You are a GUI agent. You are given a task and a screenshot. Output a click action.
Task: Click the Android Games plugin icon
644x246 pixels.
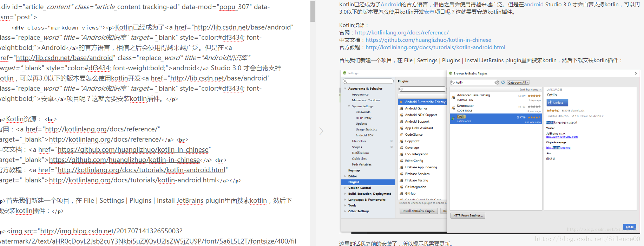click(401, 109)
